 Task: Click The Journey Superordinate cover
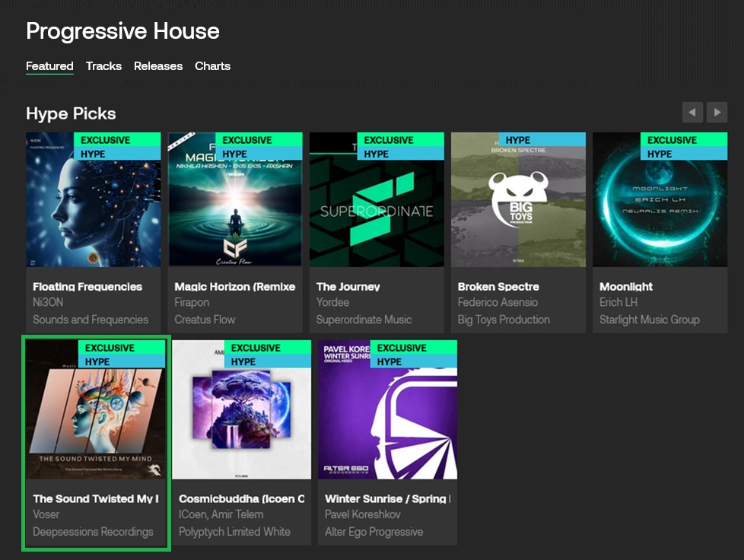point(377,199)
